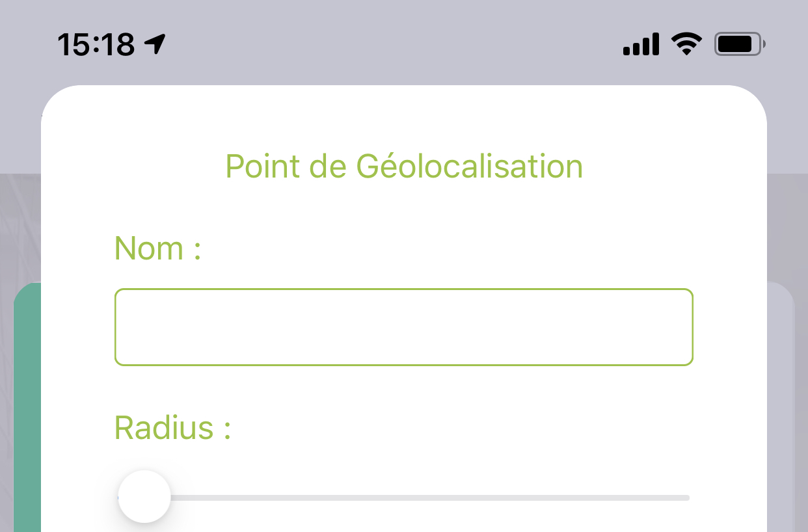Click the middle of the Radius slider track
The image size is (808, 532).
tap(404, 498)
